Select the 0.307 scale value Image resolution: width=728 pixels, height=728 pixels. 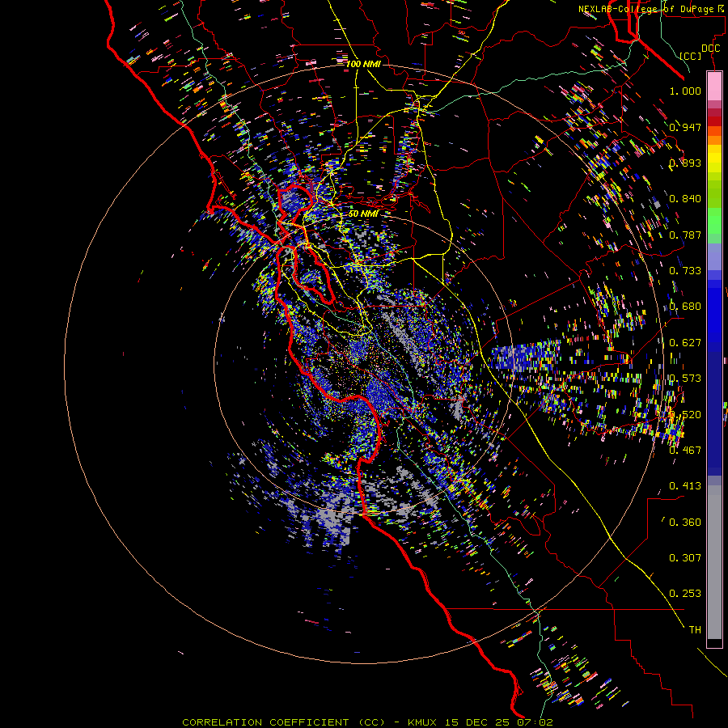click(x=685, y=558)
